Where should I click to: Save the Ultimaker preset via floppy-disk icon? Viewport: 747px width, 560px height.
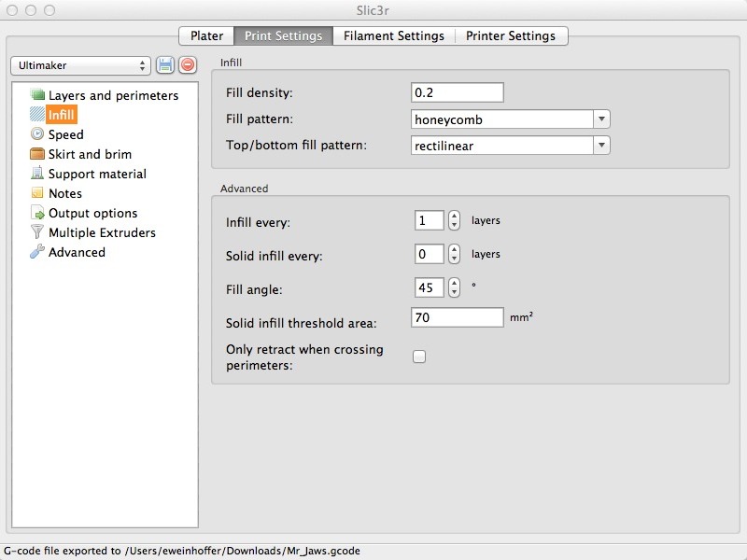165,64
